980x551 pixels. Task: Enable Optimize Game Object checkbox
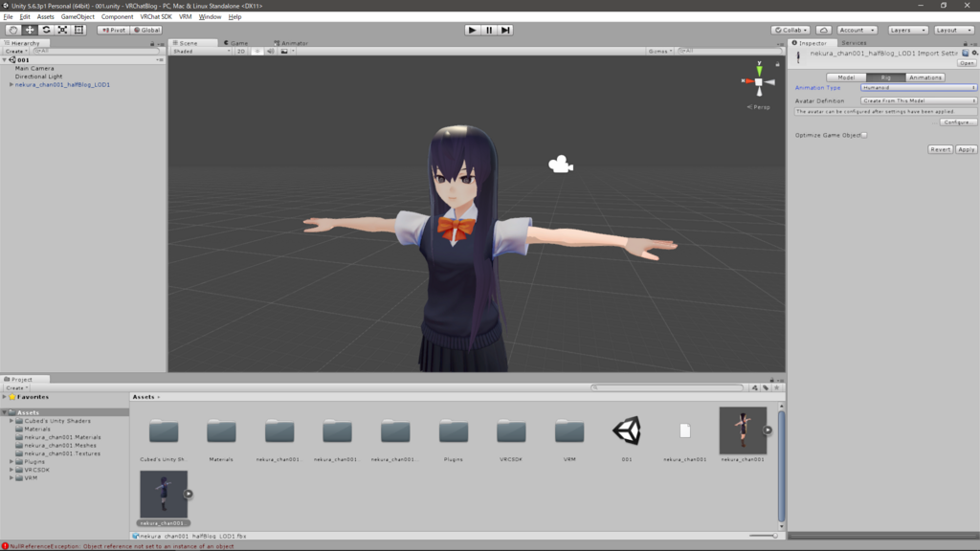[x=864, y=135]
